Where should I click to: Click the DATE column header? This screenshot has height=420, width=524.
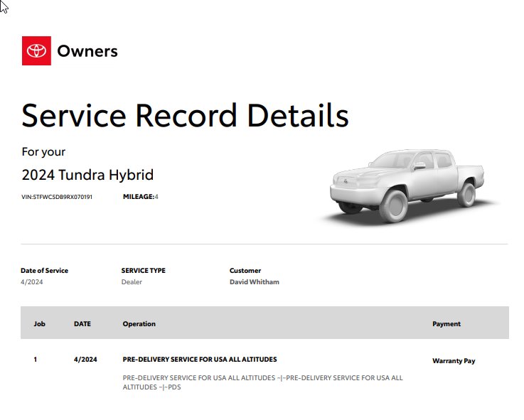click(x=82, y=324)
